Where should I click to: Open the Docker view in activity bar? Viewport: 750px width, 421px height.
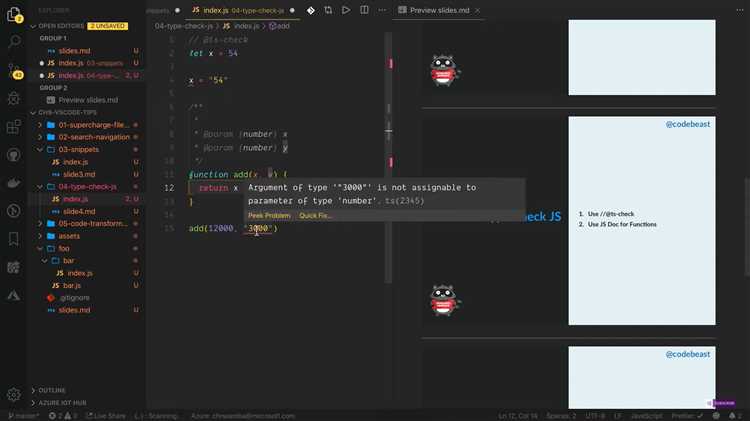[x=14, y=183]
